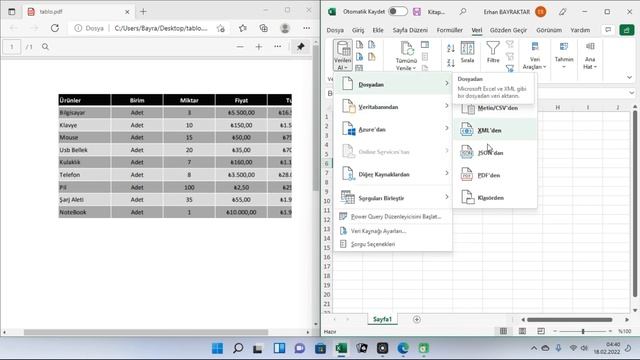The image size is (640, 360).
Task: Zoom out the PDF with minus
Action: pos(240,47)
